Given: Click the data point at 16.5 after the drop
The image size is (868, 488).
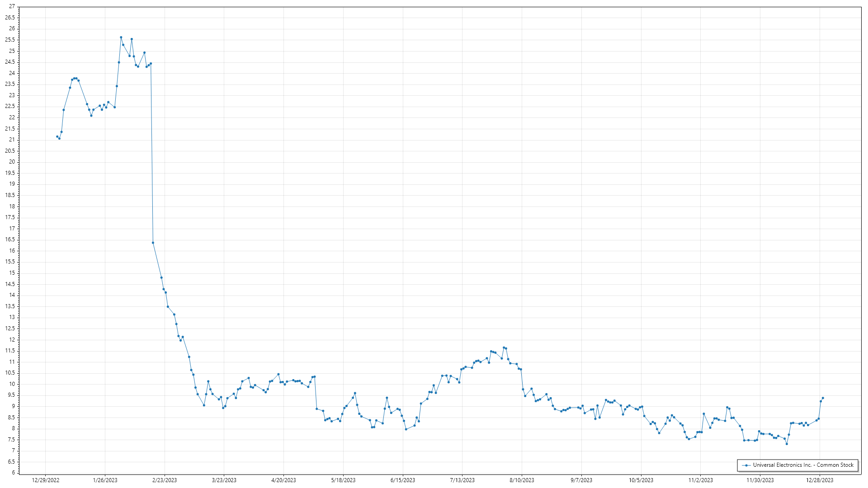Looking at the screenshot, I should tap(153, 243).
